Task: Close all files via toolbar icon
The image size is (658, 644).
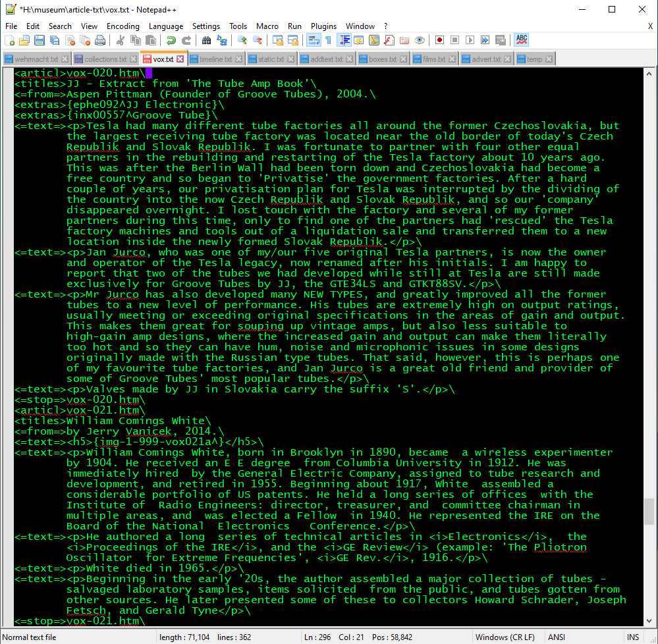Action: tap(85, 40)
